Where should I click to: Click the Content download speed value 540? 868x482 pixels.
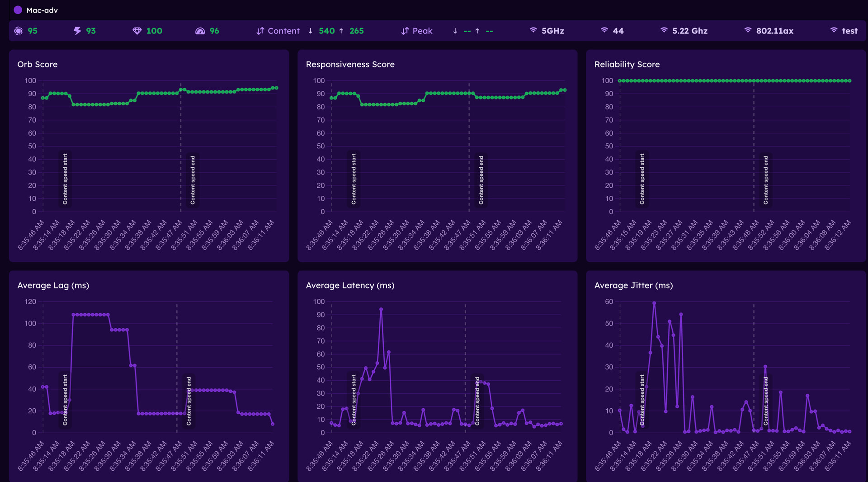tap(326, 31)
